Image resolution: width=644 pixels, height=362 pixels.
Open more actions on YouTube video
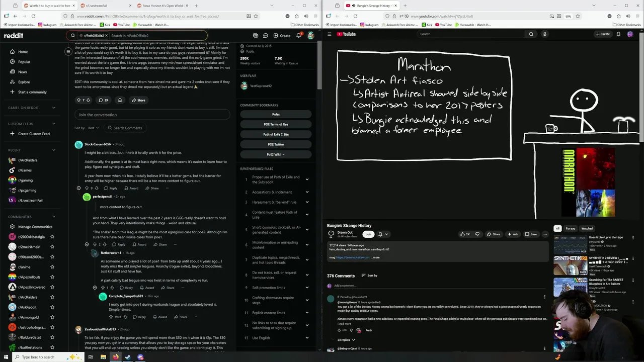click(x=545, y=234)
